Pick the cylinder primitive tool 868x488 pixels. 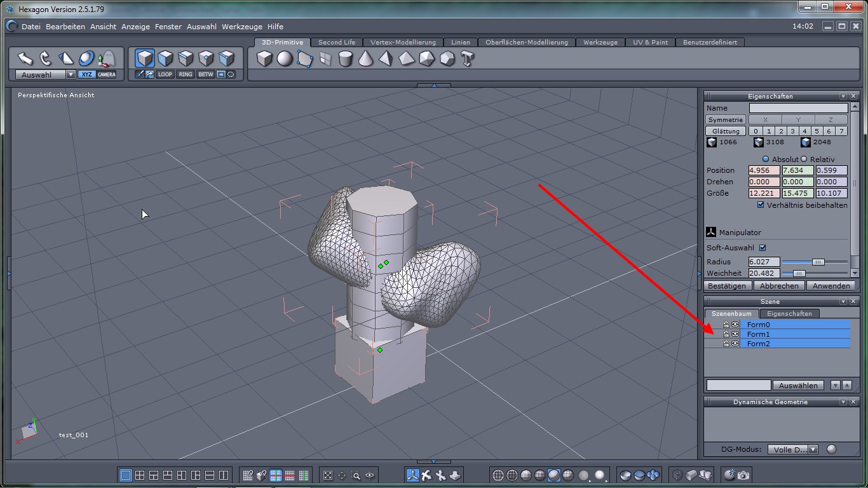coord(346,59)
